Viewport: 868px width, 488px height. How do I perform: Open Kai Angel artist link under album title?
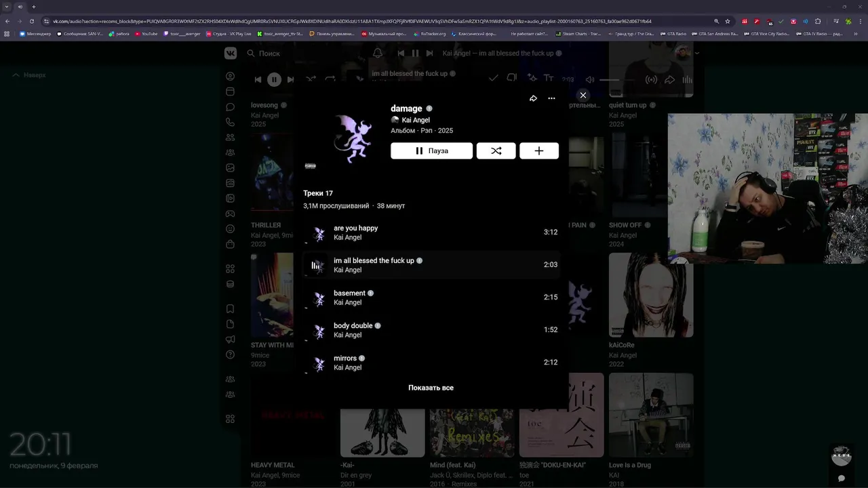click(x=416, y=120)
